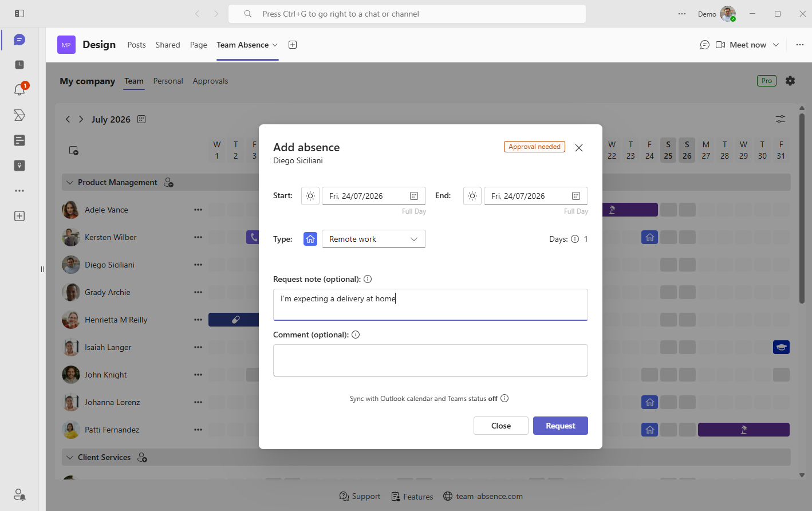This screenshot has width=812, height=511.
Task: Open the Page tab
Action: pos(199,45)
